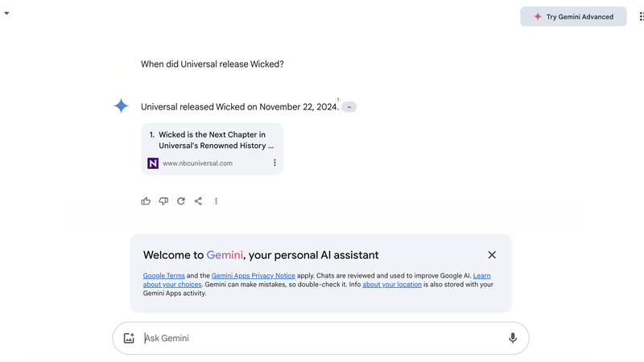Open the nbcuniversal.com source card
This screenshot has height=362, width=644.
pos(212,141)
